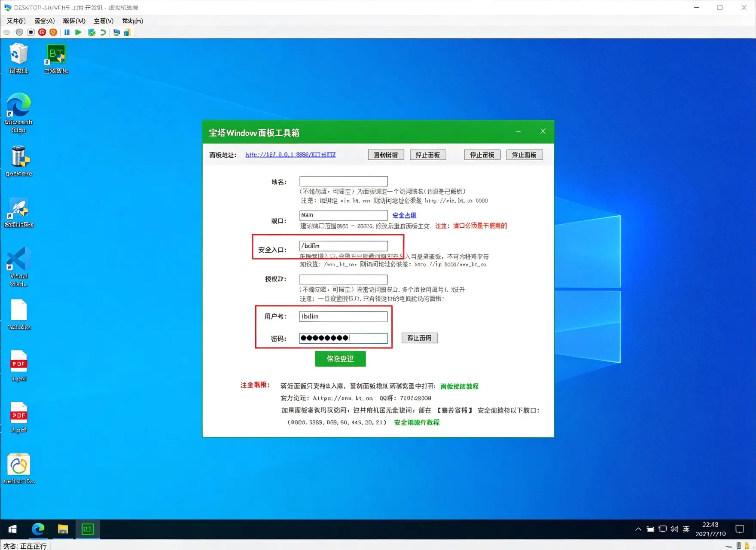Open the panel address http://127.0.0.1 link
This screenshot has height=550, width=756.
click(290, 155)
